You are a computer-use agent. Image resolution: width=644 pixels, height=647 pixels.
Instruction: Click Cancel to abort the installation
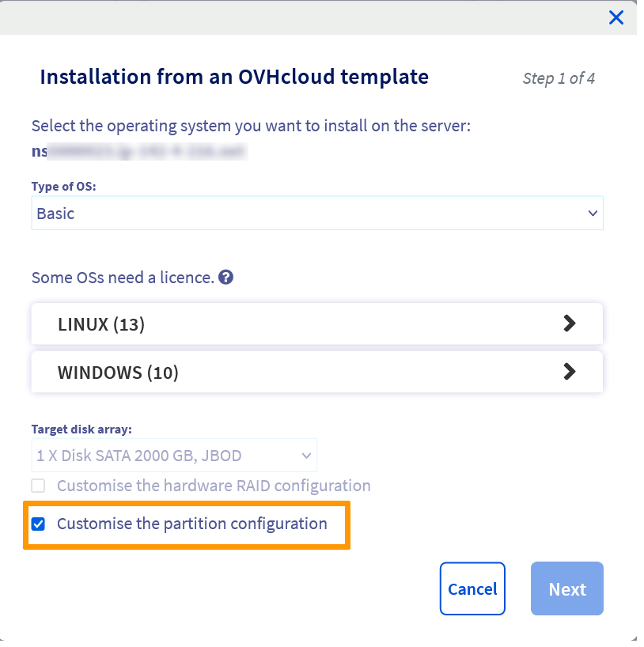tap(472, 588)
